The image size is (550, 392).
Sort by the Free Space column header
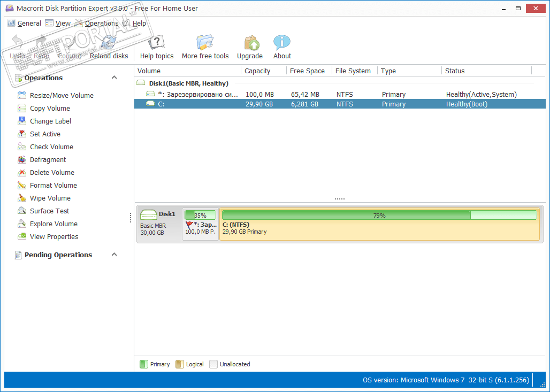coord(309,71)
